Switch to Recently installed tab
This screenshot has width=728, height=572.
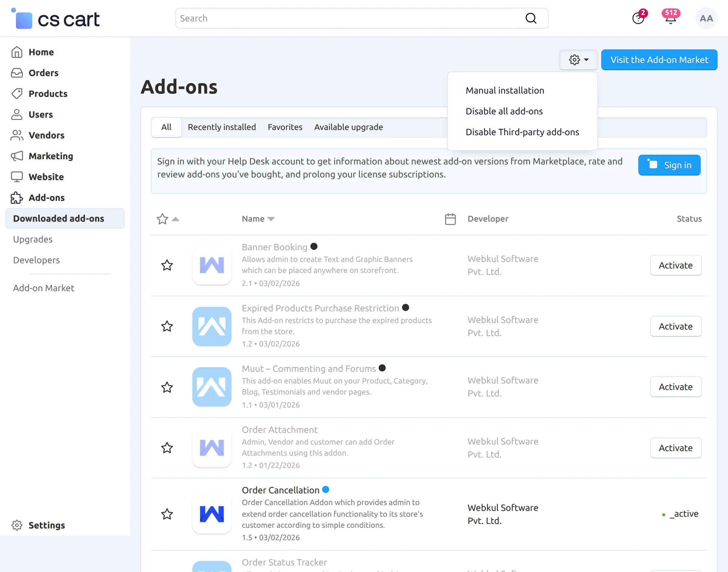click(x=222, y=127)
